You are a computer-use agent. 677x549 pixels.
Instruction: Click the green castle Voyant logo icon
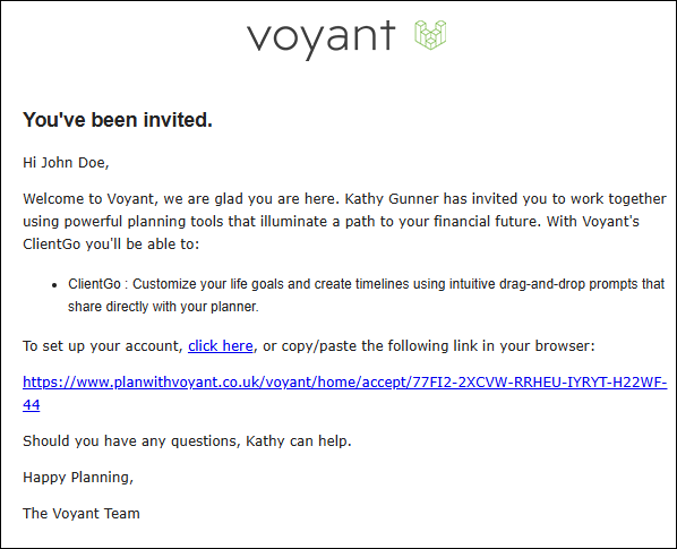[430, 35]
